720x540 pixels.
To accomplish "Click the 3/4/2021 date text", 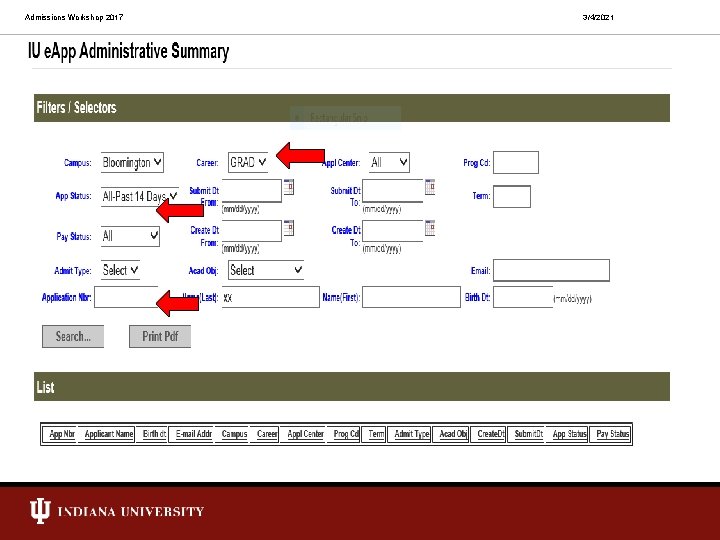I will 598,17.
